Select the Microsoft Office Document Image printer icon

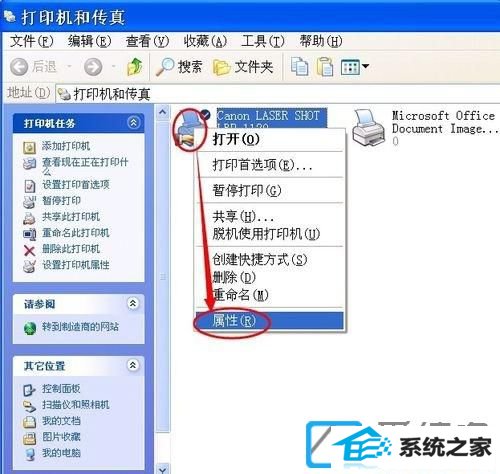point(368,128)
